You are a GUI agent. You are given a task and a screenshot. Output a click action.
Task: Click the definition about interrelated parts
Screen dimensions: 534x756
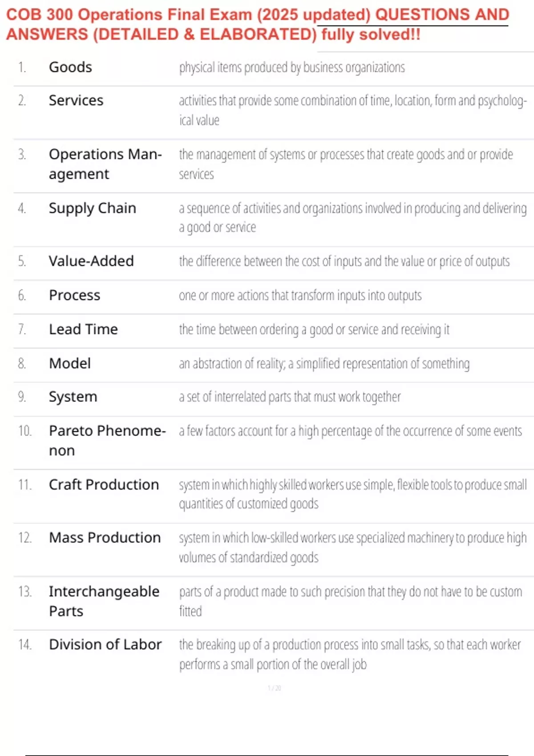pyautogui.click(x=290, y=397)
